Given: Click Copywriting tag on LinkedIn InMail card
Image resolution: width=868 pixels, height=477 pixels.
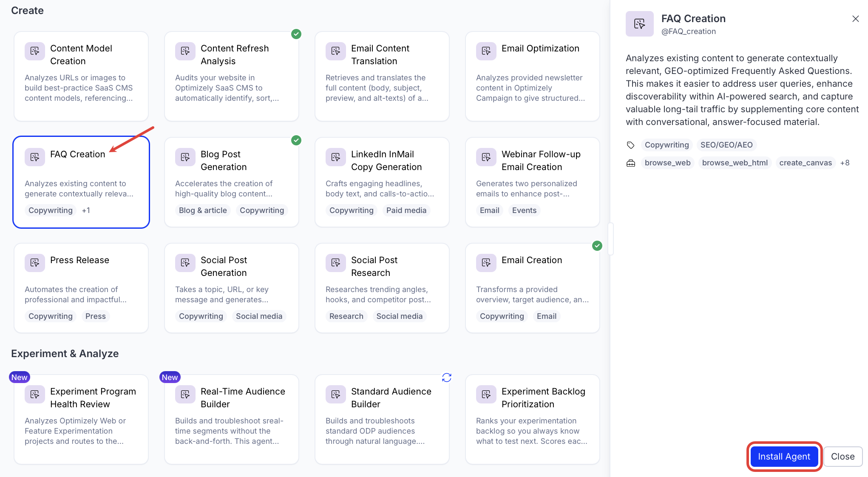Looking at the screenshot, I should coord(352,210).
